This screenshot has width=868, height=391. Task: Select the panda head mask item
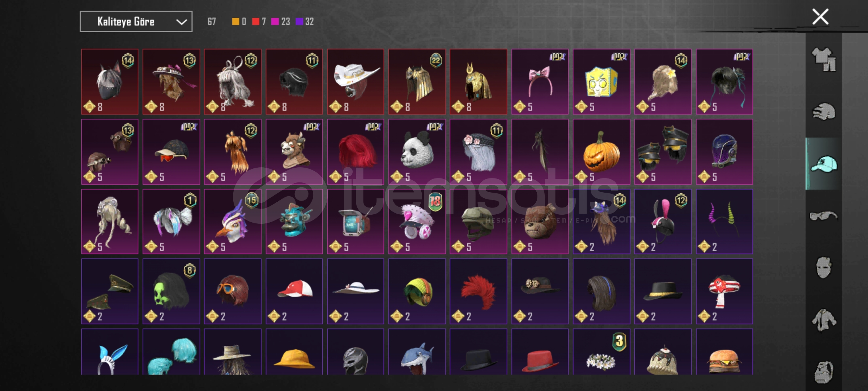417,152
